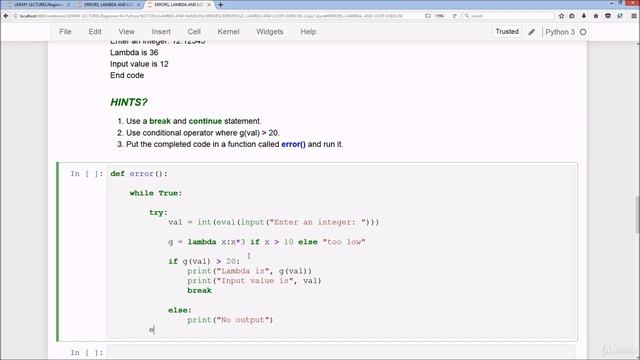Close the active ERRORS, LAMBDA tab
The width and height of the screenshot is (640, 360).
[209, 4]
